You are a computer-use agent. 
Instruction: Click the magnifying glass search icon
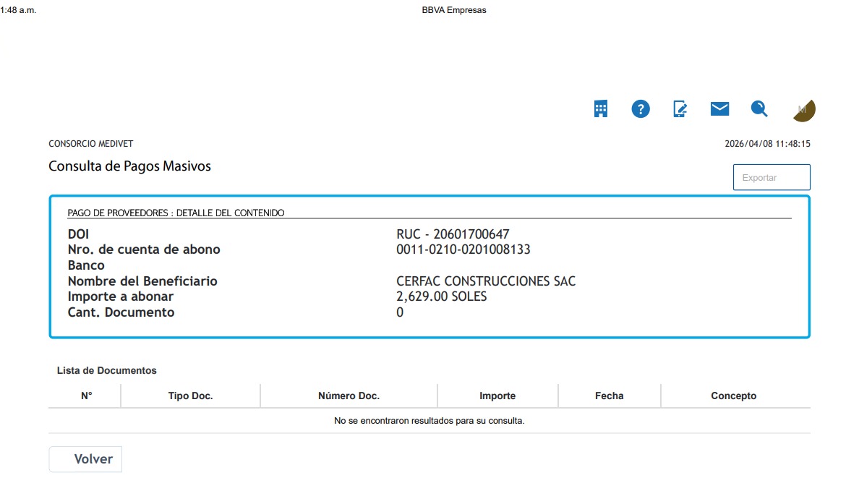point(759,109)
